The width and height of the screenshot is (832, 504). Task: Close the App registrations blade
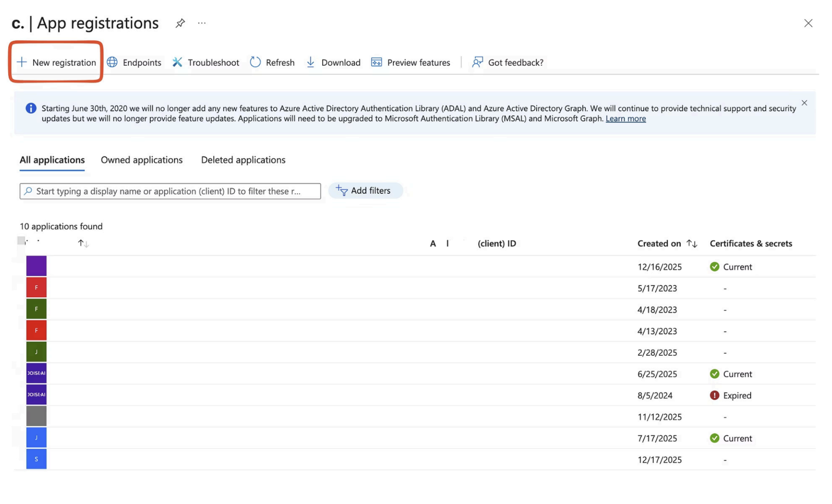808,23
